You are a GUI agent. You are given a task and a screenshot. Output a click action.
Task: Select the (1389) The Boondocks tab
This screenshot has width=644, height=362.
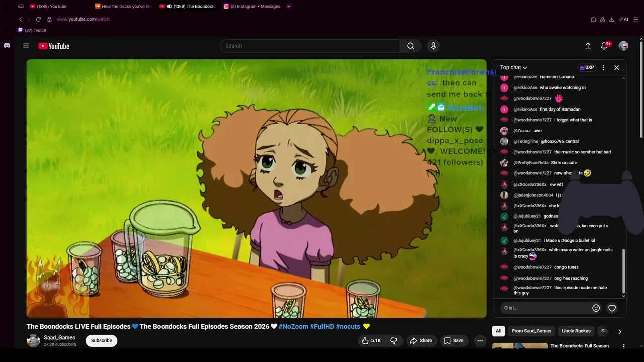[187, 6]
